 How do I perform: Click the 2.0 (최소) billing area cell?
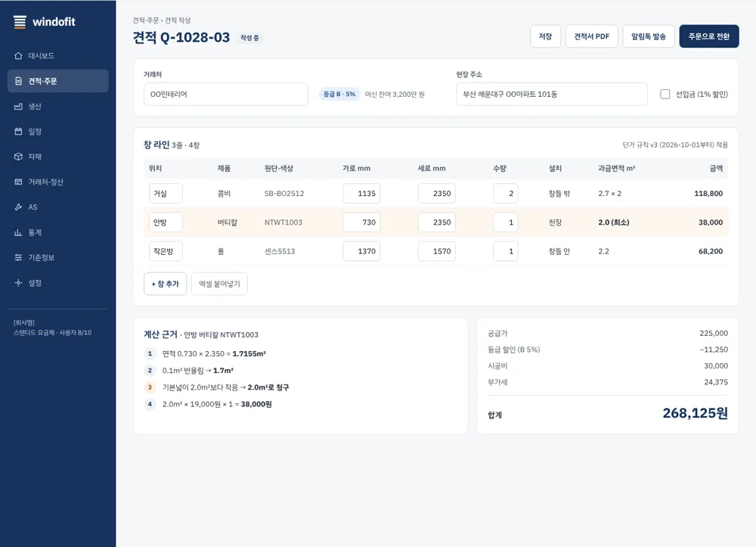pos(614,222)
